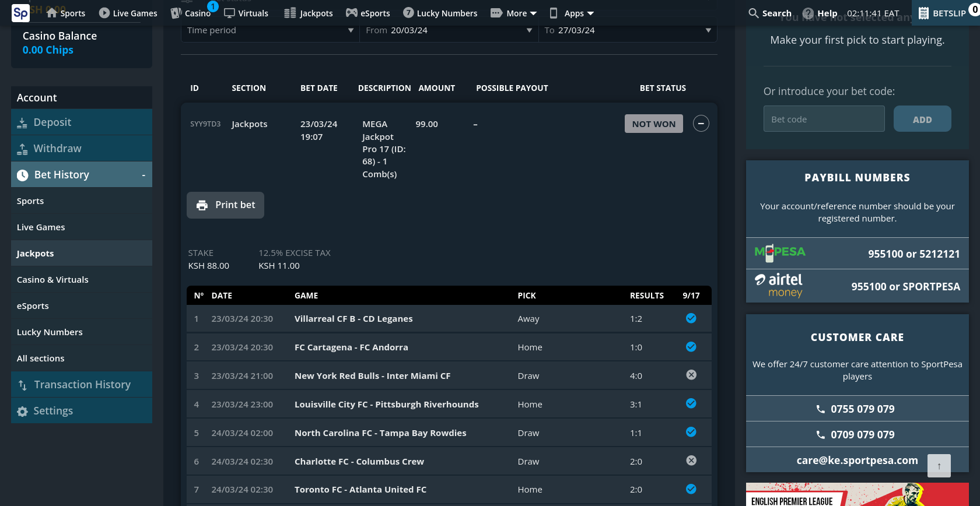
Task: Click the cross icon for Charlotte FC row
Action: (x=691, y=461)
